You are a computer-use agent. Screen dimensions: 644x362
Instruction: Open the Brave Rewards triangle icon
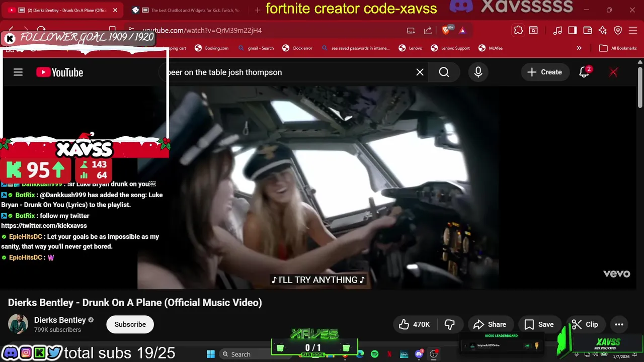tap(462, 31)
